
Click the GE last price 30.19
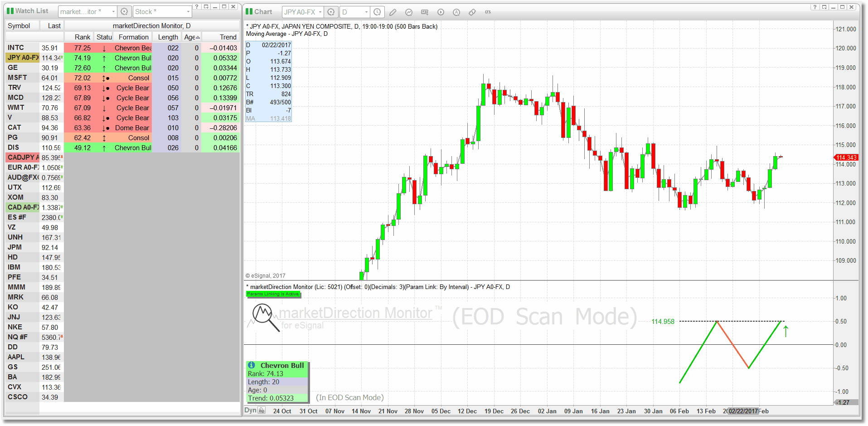[x=50, y=68]
